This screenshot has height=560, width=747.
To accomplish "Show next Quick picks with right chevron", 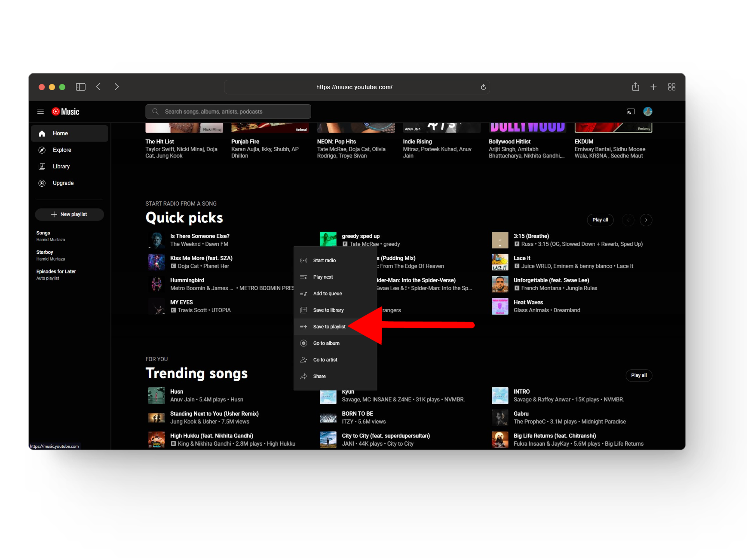I will [x=646, y=220].
